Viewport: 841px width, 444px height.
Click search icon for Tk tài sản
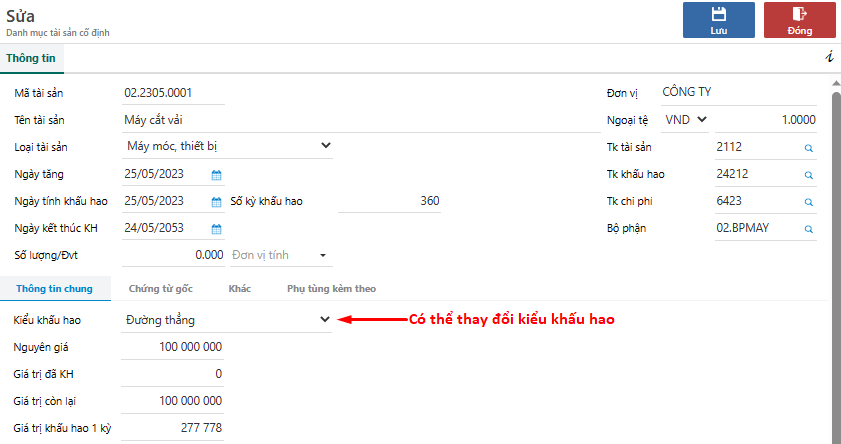click(809, 147)
